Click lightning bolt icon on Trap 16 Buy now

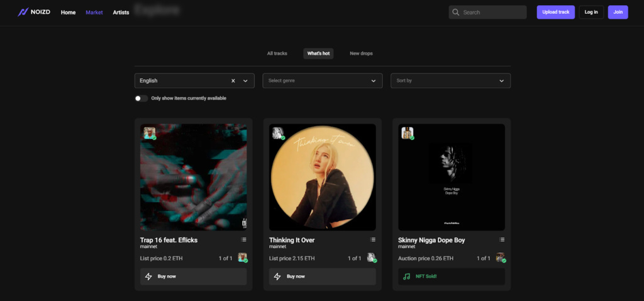point(148,276)
